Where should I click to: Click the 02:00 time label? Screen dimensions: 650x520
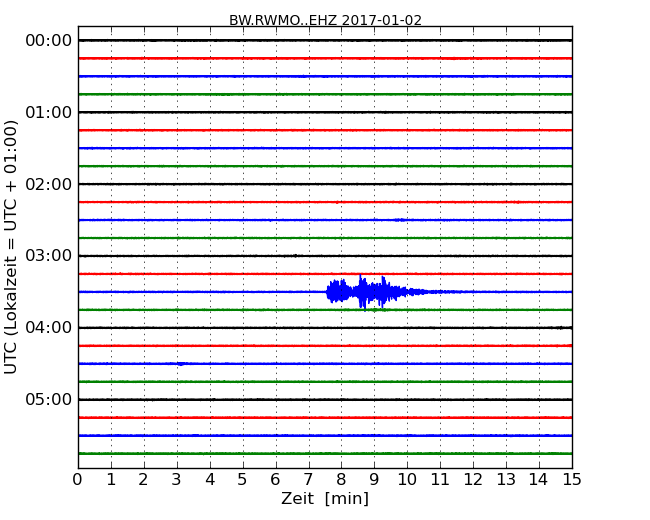coord(49,184)
